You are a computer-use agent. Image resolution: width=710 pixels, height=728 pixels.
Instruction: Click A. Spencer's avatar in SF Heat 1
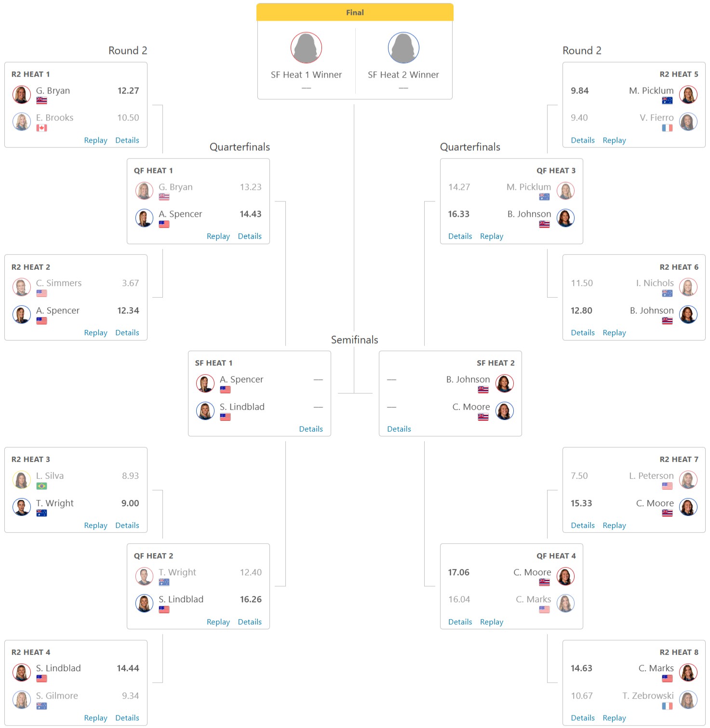click(205, 384)
